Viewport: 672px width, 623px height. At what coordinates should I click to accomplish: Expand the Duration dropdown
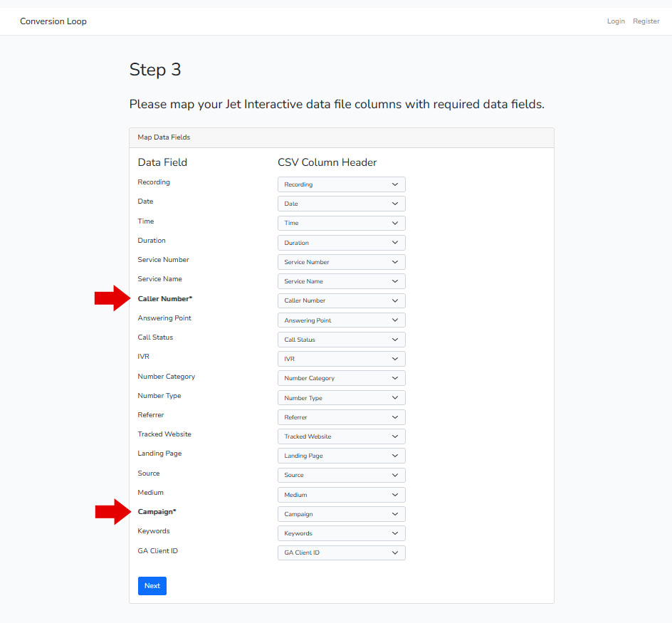[x=341, y=243]
